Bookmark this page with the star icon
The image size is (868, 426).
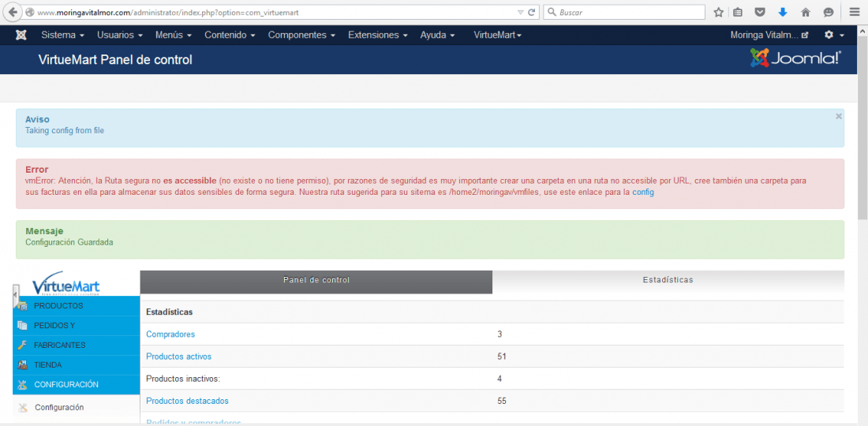719,12
